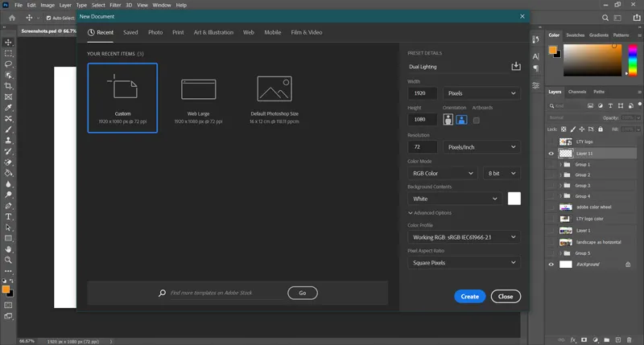Toggle Auto-Select checkbox in options bar
Image resolution: width=644 pixels, height=345 pixels.
pos(48,18)
